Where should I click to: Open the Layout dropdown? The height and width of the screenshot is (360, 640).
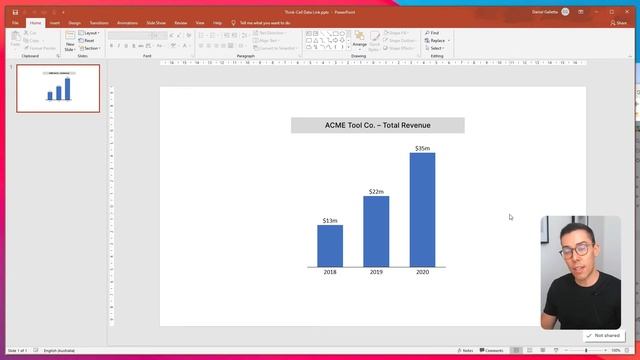(x=89, y=33)
